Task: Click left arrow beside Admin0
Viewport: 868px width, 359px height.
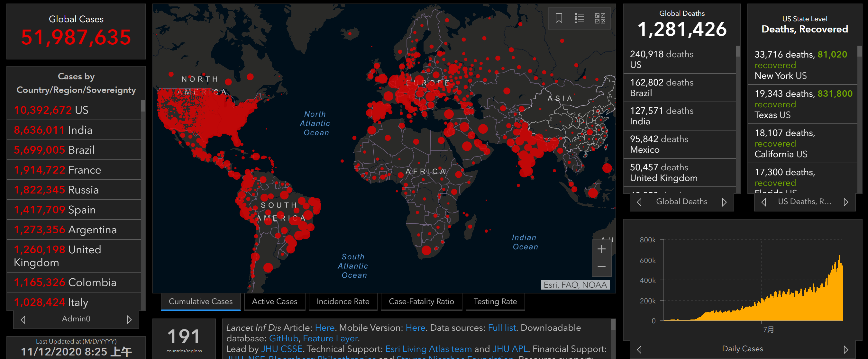Action: pos(23,319)
